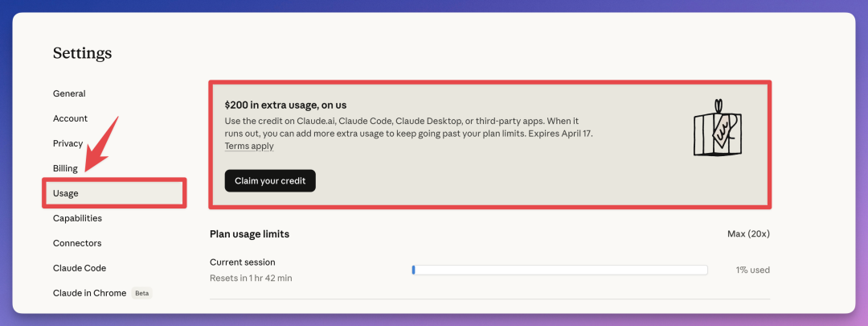Select the Usage sidebar item
Viewport: 868px width, 326px height.
[x=66, y=193]
